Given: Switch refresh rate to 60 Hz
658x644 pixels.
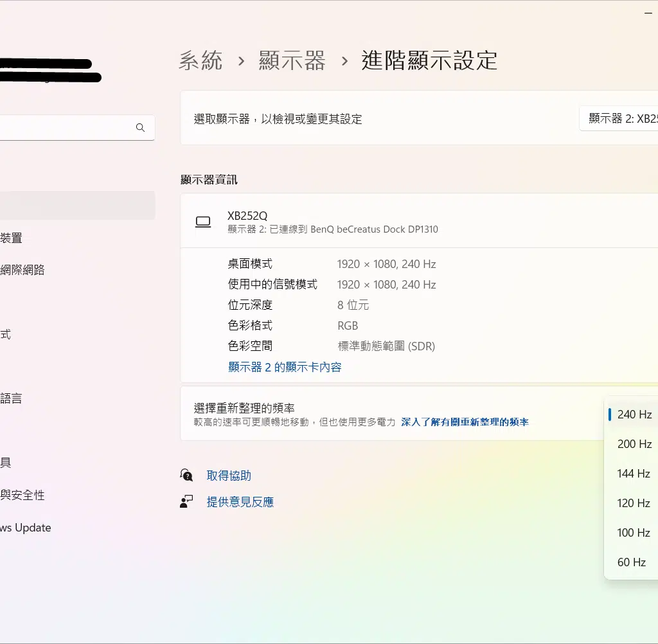Looking at the screenshot, I should click(631, 562).
